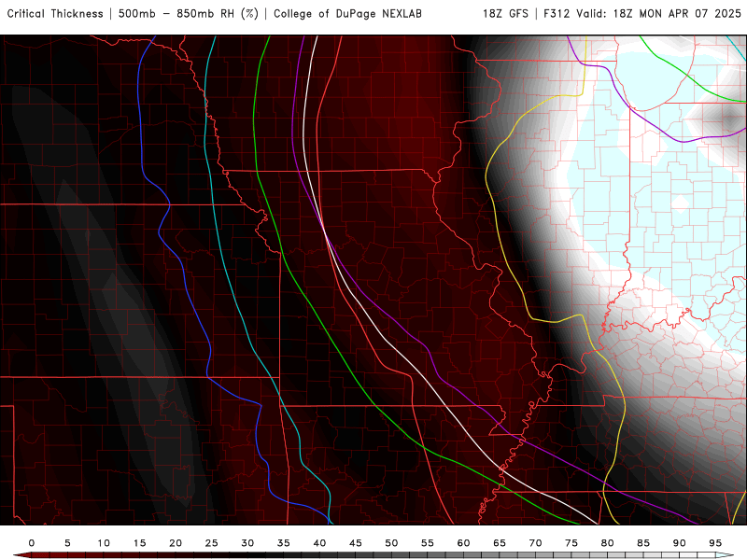Screen dimensions: 747x560
Task: Click the "Valid: 18Z MON APR 07 2025" text
Action: click(x=659, y=14)
